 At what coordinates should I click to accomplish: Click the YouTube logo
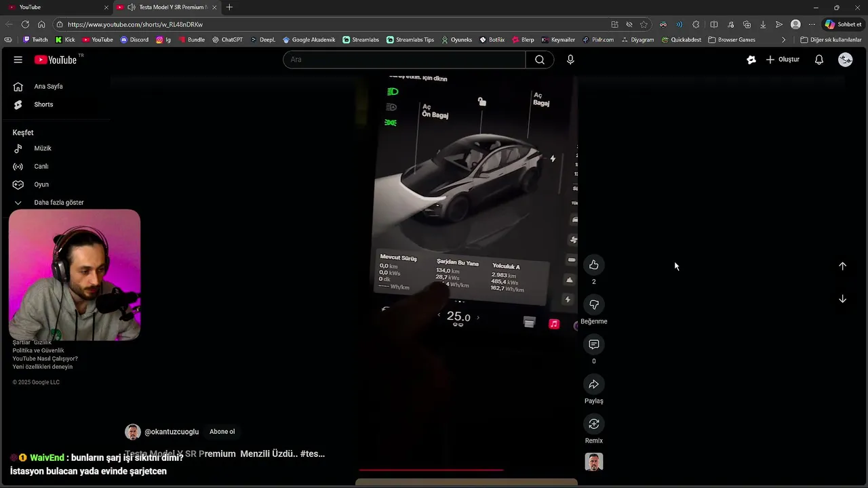tap(56, 60)
